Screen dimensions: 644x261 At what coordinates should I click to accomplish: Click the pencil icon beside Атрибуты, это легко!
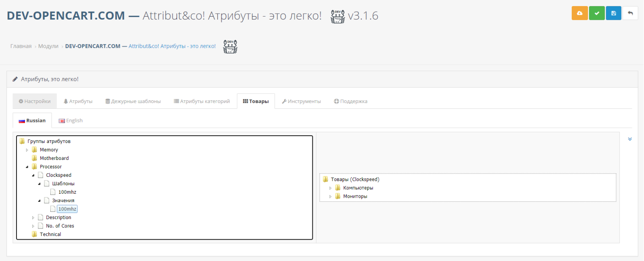pyautogui.click(x=15, y=79)
